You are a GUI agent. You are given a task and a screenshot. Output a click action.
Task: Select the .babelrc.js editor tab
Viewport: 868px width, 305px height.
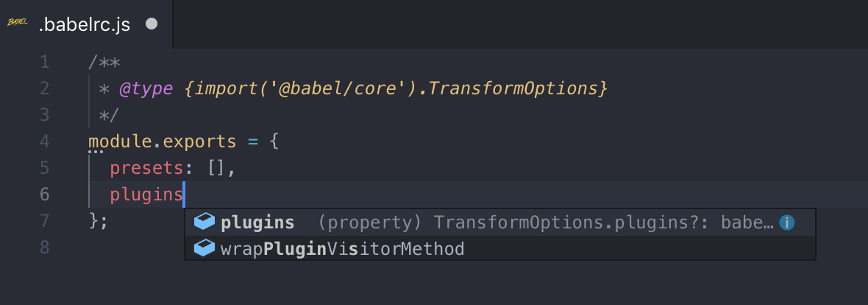coord(86,24)
